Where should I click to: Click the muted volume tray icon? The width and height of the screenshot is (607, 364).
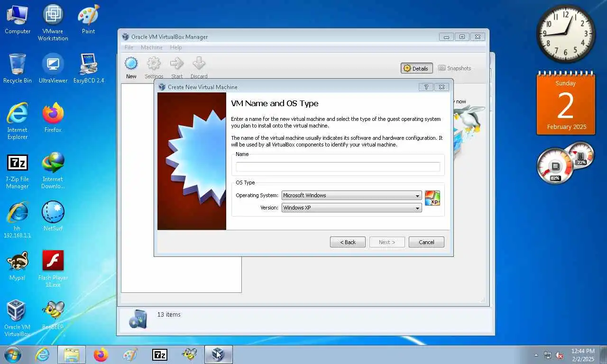[560, 355]
